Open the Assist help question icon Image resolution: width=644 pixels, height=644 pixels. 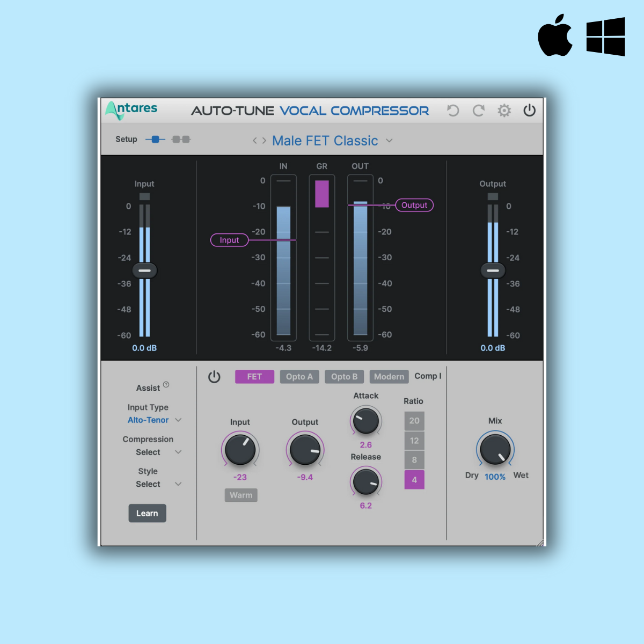pyautogui.click(x=166, y=384)
